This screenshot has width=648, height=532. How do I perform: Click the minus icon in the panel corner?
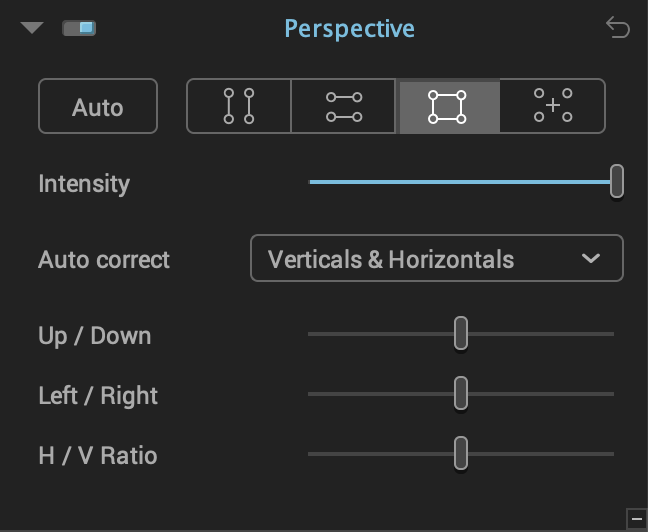637,519
